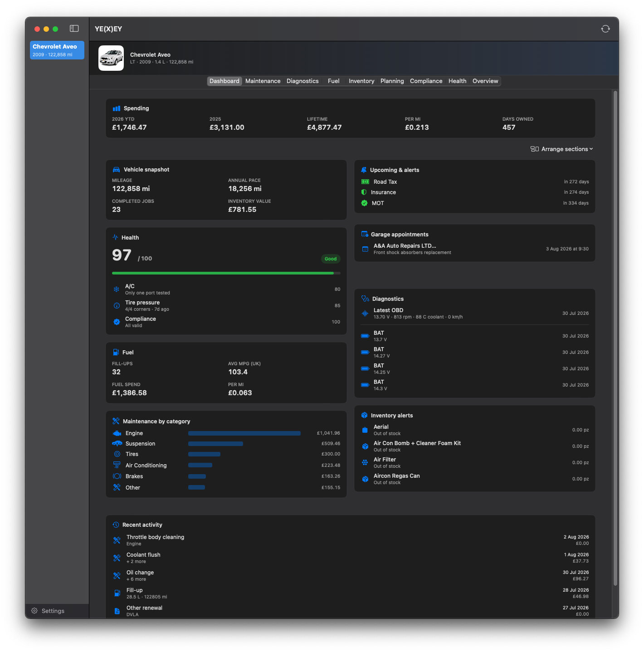Image resolution: width=644 pixels, height=652 pixels.
Task: Click the Good health status badge
Action: point(331,259)
